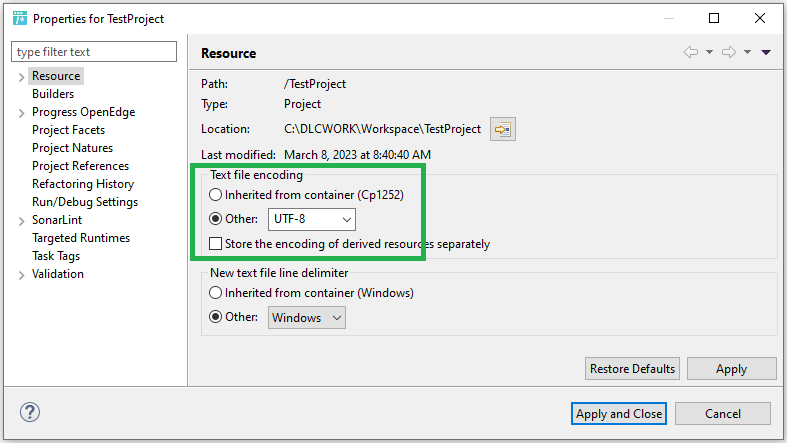The image size is (787, 443).
Task: Select line delimiter Inherited from container (Windows)
Action: pyautogui.click(x=216, y=293)
